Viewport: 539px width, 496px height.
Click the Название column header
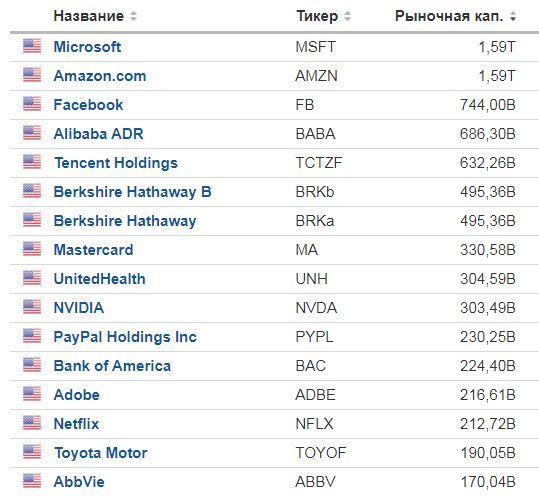(89, 16)
